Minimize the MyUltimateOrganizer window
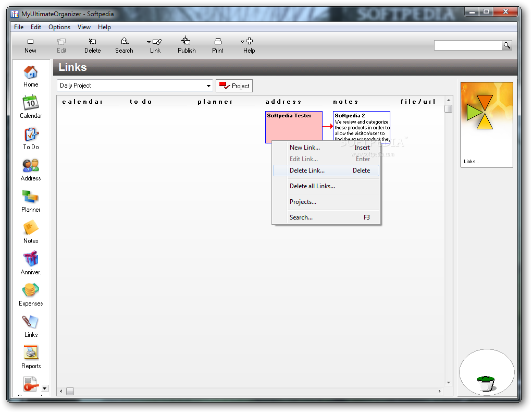 [x=472, y=12]
